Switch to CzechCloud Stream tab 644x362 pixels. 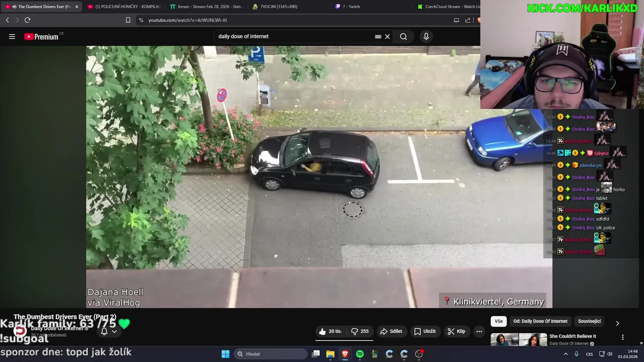[x=448, y=7]
